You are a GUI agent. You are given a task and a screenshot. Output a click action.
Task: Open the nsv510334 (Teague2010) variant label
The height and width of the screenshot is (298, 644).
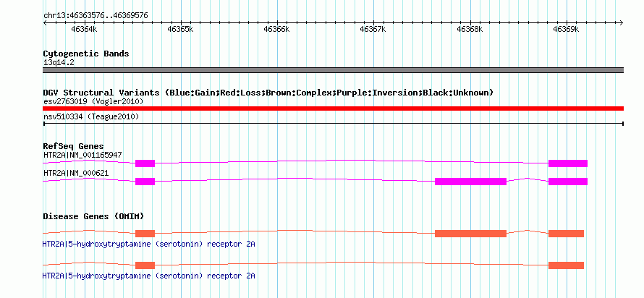[91, 117]
